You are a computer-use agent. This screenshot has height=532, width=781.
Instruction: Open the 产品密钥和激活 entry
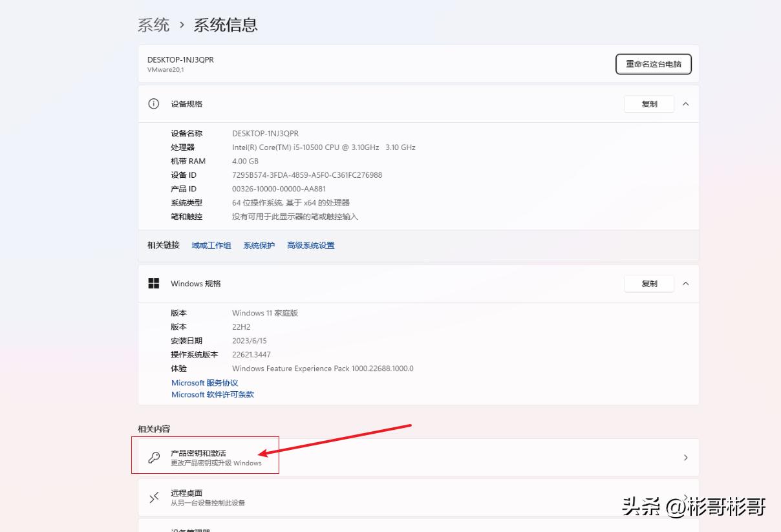pos(418,458)
